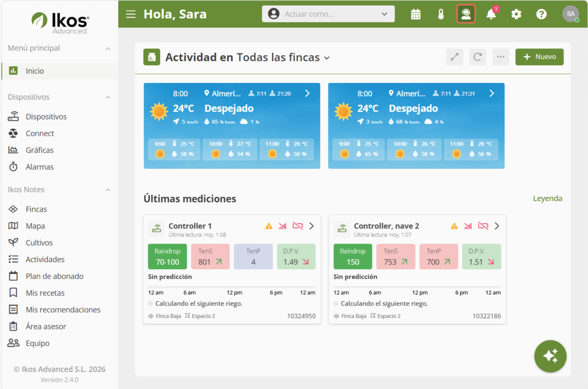Open Controller, nave 2 details chevron
Image resolution: width=588 pixels, height=389 pixels.
pyautogui.click(x=497, y=226)
